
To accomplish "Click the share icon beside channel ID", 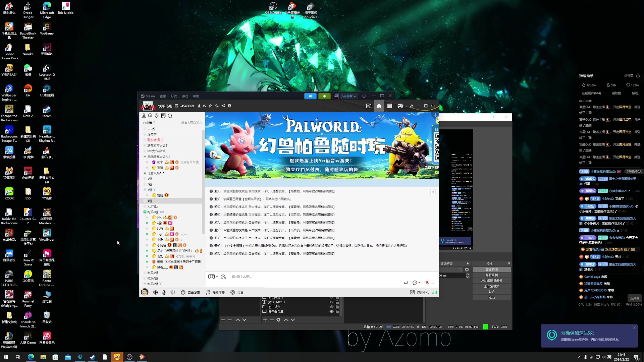I will [x=223, y=106].
